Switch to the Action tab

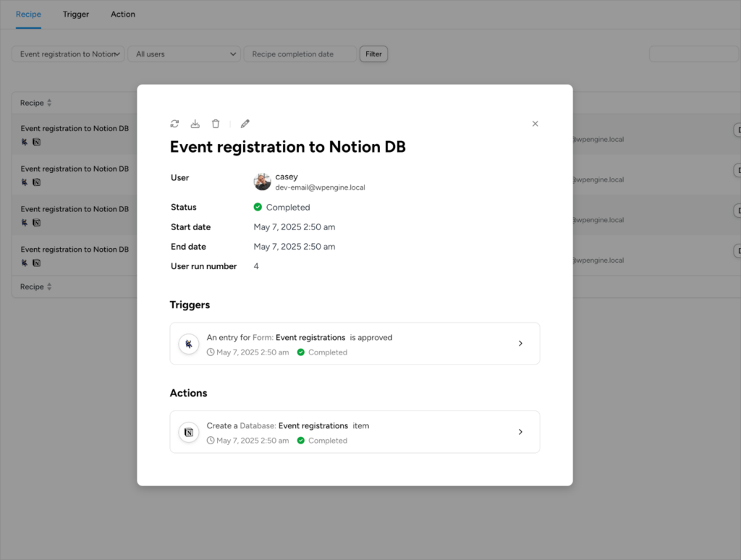pos(123,14)
